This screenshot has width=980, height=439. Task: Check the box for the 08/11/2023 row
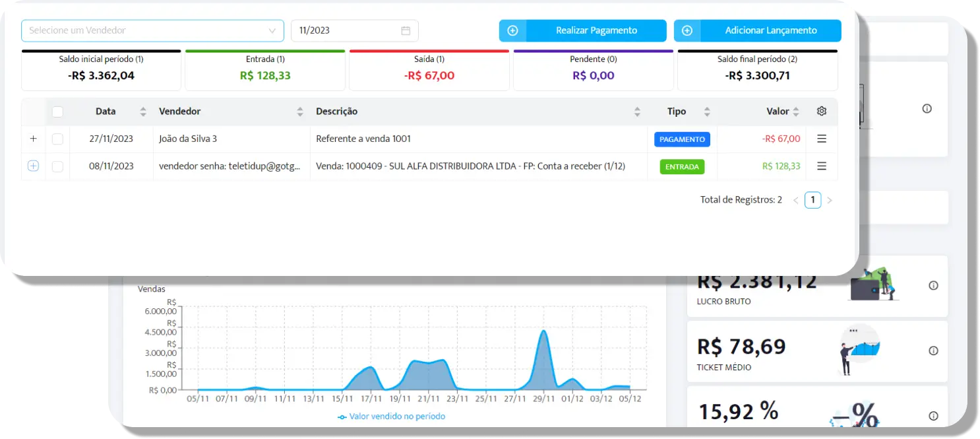tap(57, 166)
